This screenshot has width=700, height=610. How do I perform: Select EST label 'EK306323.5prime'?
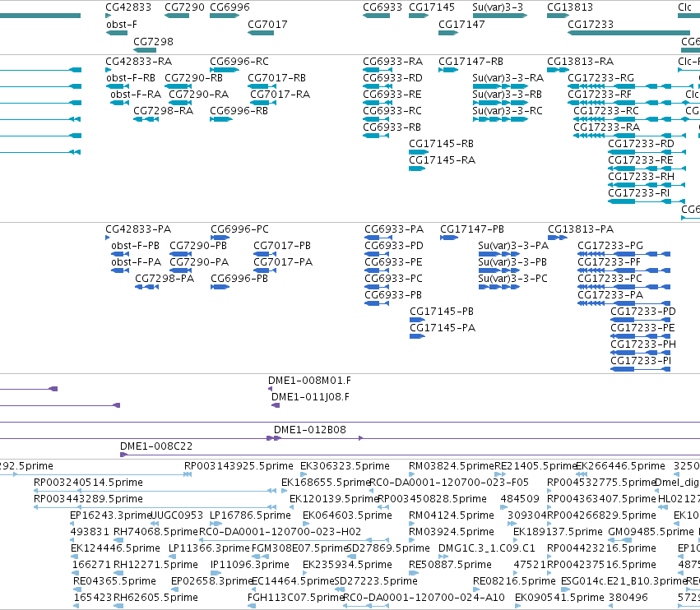345,466
